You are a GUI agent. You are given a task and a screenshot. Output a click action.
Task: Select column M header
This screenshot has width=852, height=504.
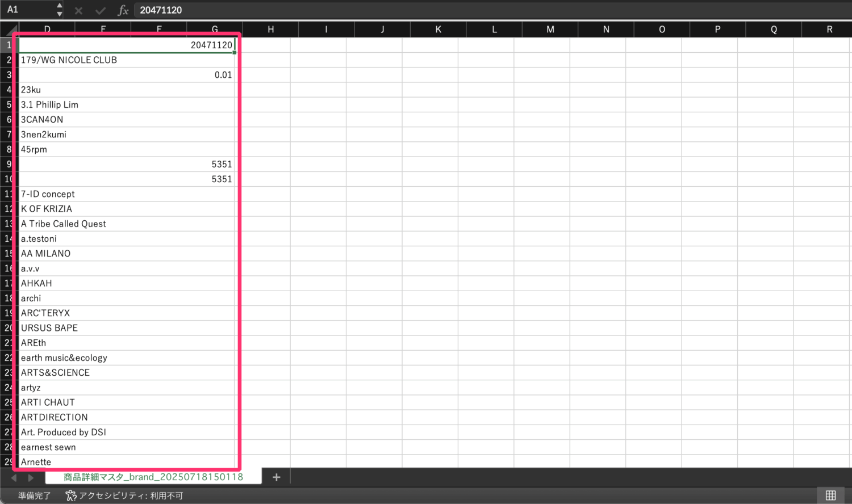tap(550, 30)
